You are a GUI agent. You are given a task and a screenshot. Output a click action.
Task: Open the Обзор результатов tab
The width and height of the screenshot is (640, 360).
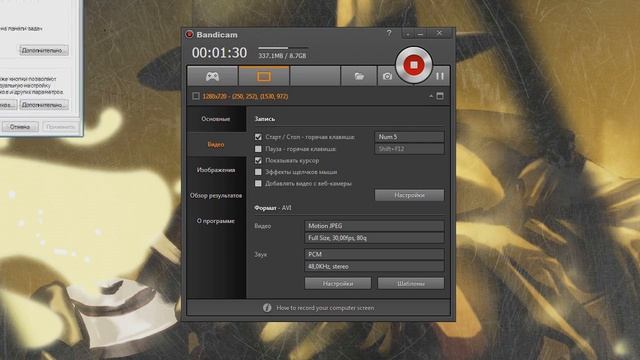[216, 196]
